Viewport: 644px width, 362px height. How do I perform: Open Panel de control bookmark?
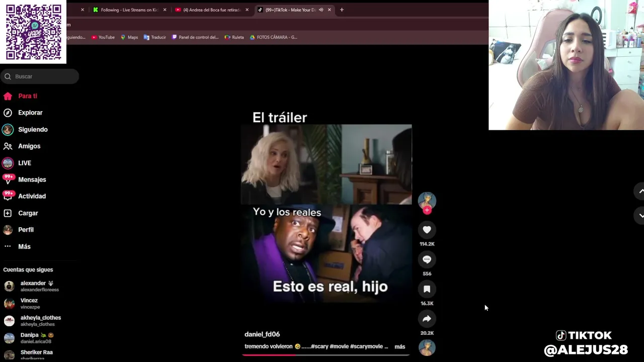(195, 37)
